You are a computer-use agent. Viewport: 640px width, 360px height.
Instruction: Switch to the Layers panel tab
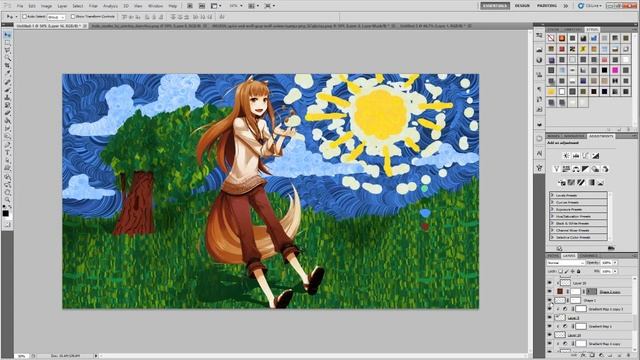569,256
